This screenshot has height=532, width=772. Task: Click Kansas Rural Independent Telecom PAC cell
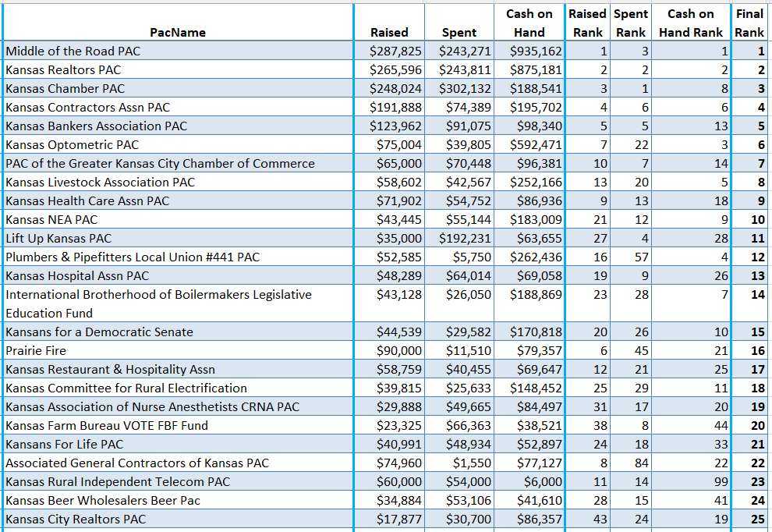tap(178, 481)
